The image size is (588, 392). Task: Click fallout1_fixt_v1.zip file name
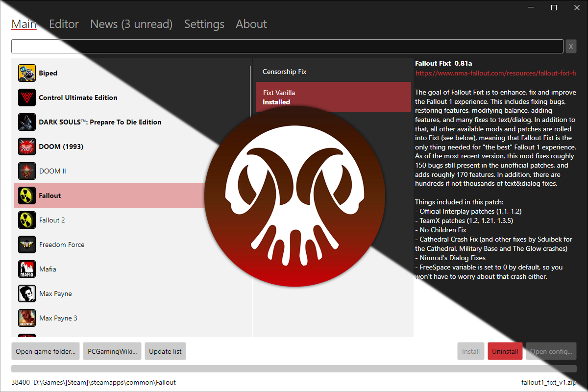[x=549, y=382]
